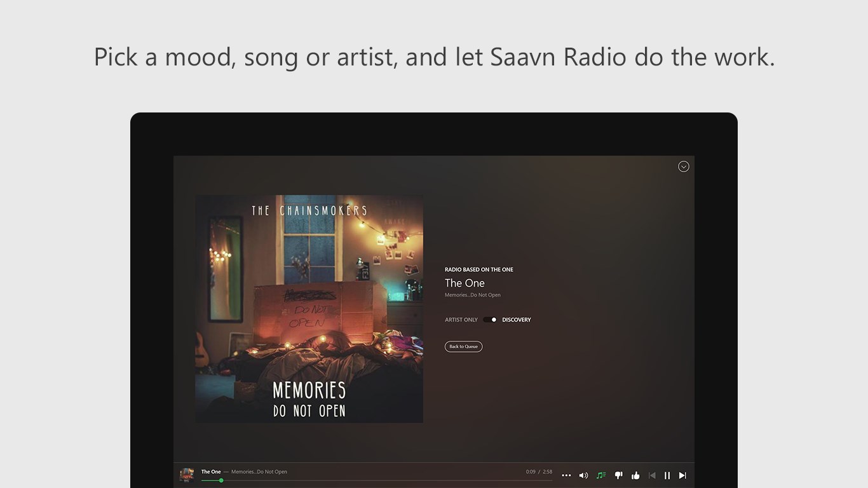868x488 pixels.
Task: Click the large 'The One' song title
Action: click(465, 283)
